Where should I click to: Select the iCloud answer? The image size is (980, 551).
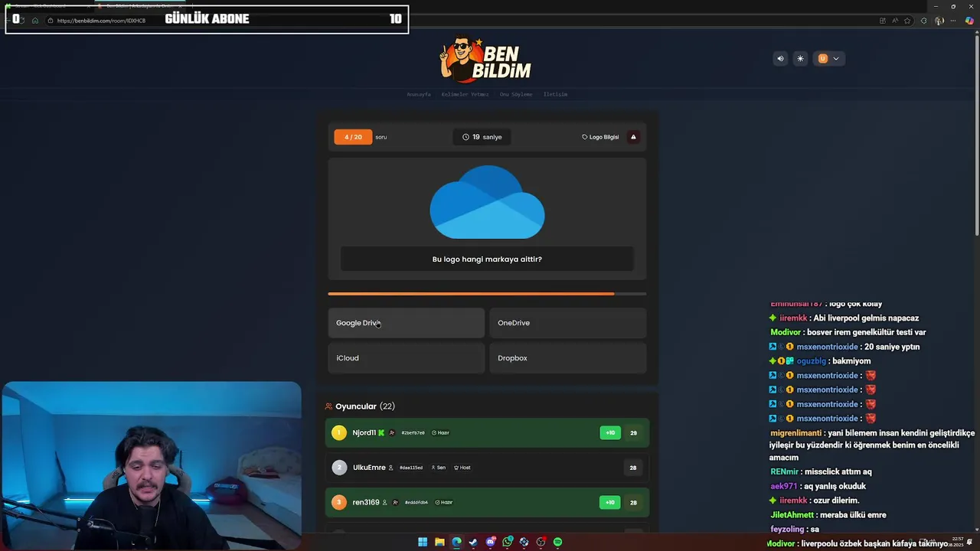[406, 358]
